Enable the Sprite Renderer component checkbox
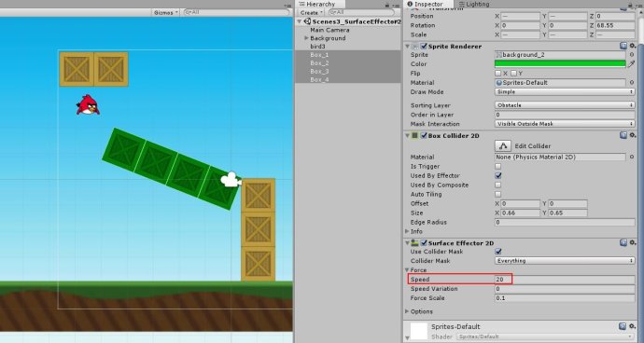The image size is (644, 343). [424, 47]
